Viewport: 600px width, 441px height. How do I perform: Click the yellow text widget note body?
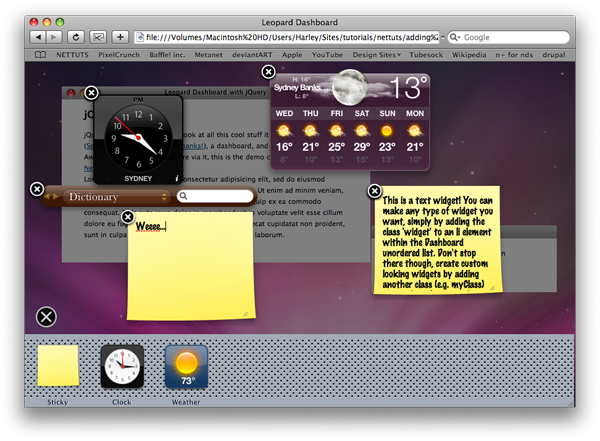point(437,240)
